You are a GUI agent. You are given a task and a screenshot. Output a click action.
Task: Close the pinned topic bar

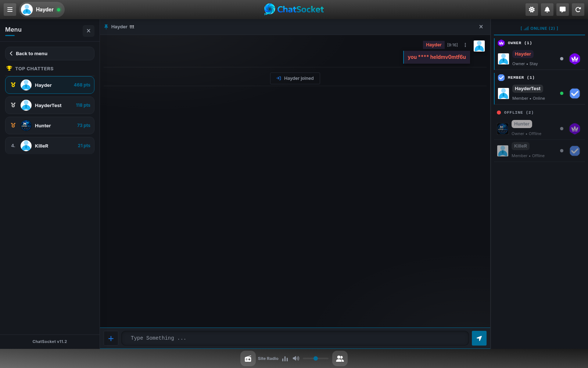tap(481, 27)
